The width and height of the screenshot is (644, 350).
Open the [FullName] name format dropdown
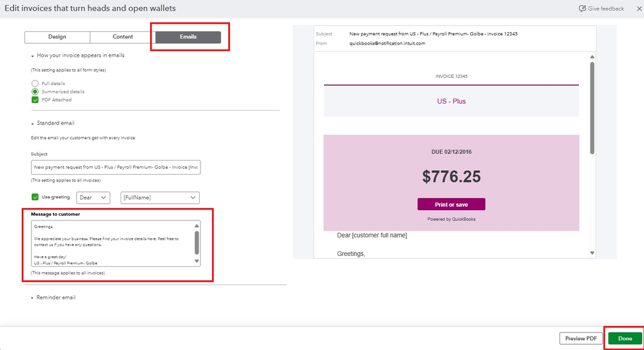tap(160, 198)
